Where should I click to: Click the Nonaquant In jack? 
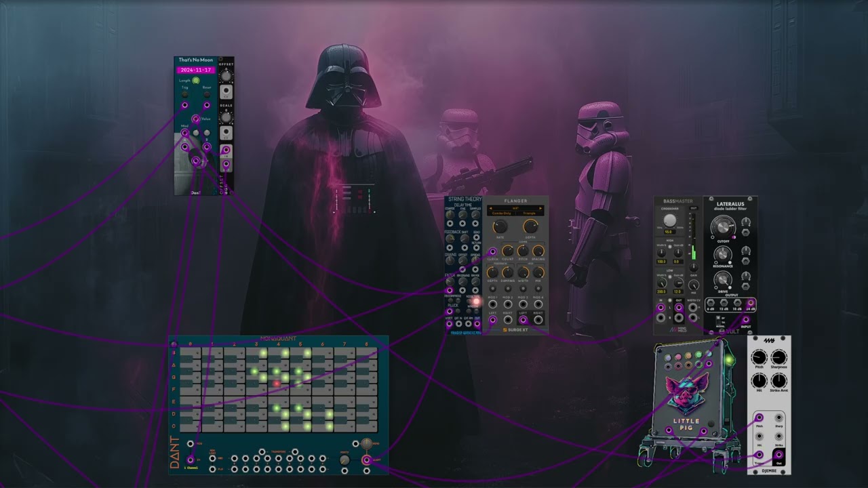[190, 460]
